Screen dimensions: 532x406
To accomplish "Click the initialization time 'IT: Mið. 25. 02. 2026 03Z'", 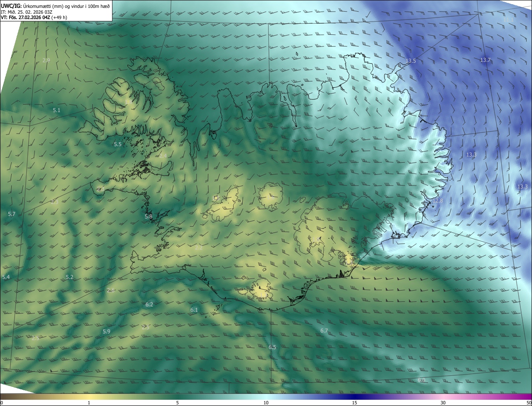I will click(x=27, y=12).
